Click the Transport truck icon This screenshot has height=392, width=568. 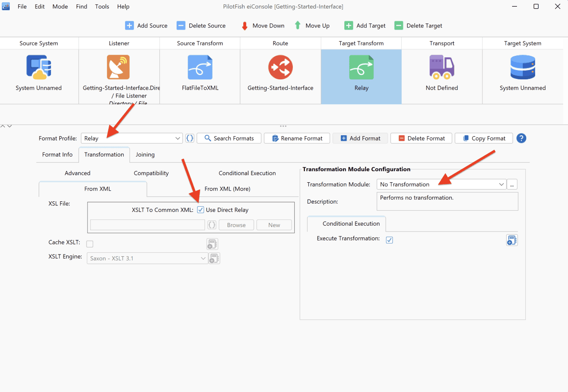click(442, 67)
